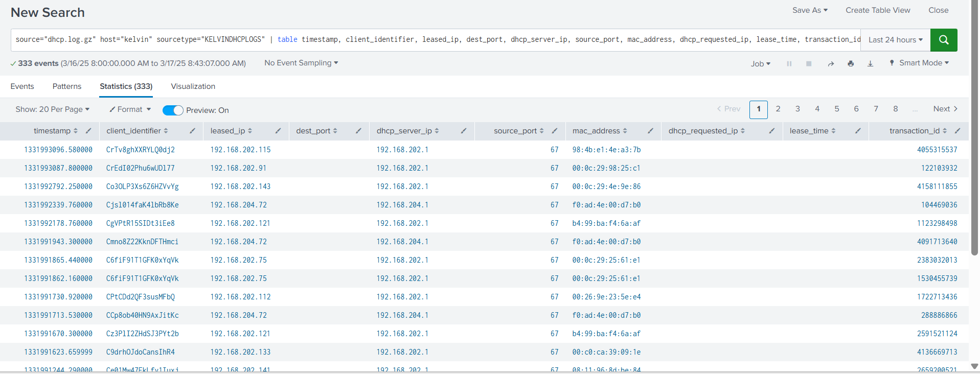Open the Format dropdown
The image size is (980, 374).
[x=130, y=109]
